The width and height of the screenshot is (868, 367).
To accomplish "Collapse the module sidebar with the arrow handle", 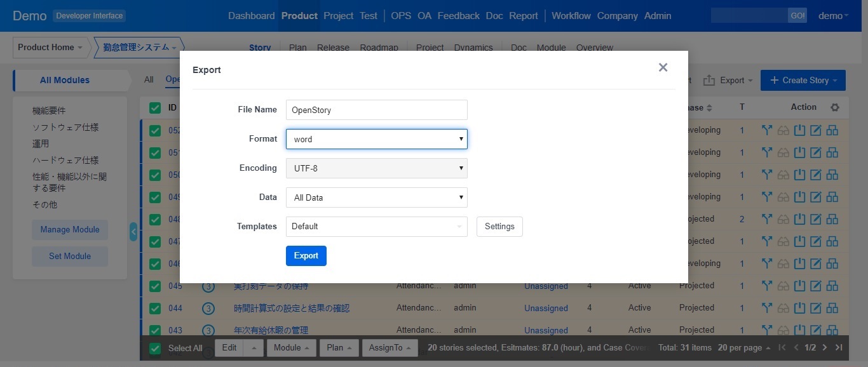I will click(133, 232).
